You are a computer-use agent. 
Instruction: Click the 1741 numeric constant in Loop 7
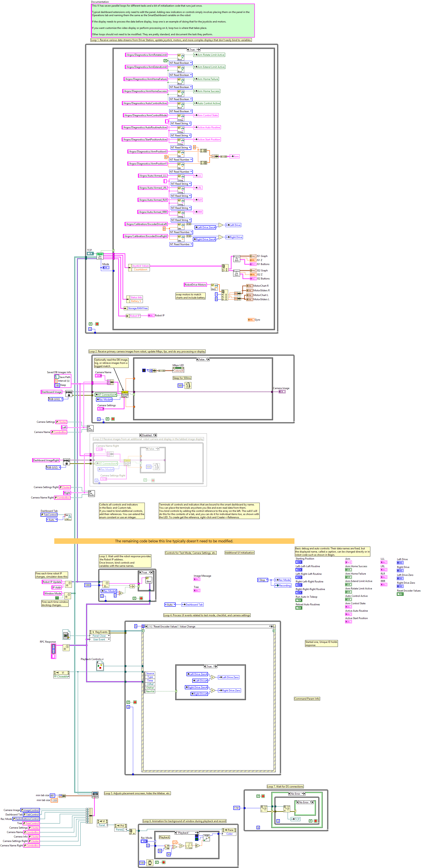pyautogui.click(x=236, y=808)
